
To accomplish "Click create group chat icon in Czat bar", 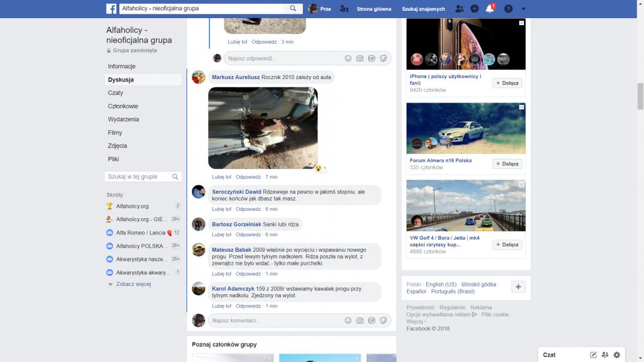I will click(605, 355).
